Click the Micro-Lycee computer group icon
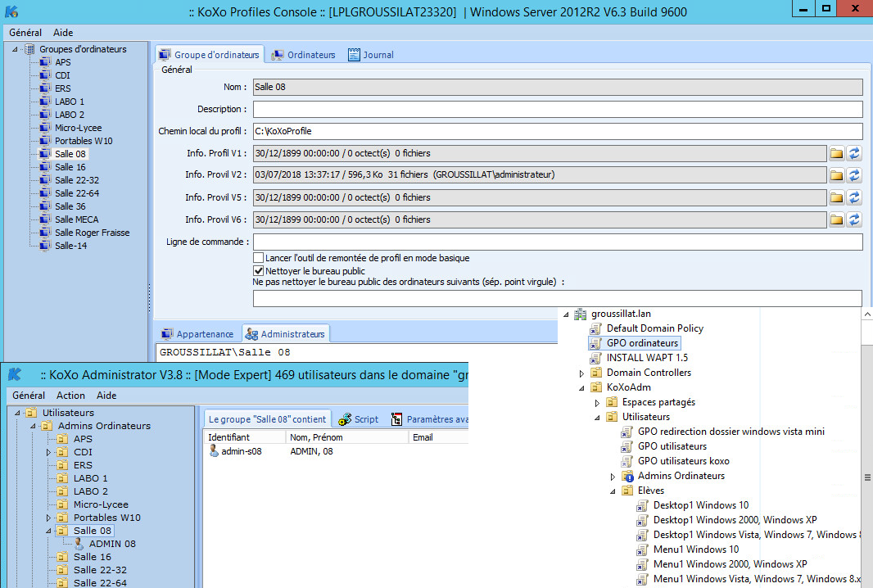 (x=45, y=128)
